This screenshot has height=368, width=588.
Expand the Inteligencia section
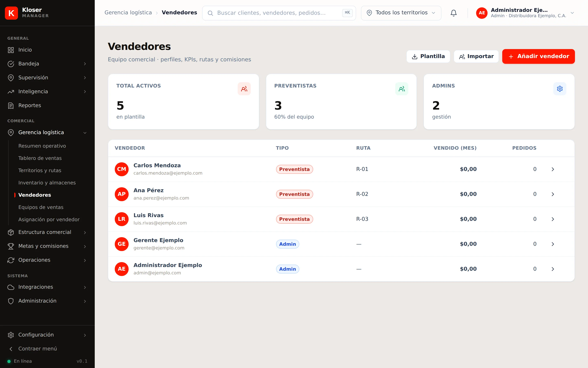pyautogui.click(x=47, y=92)
